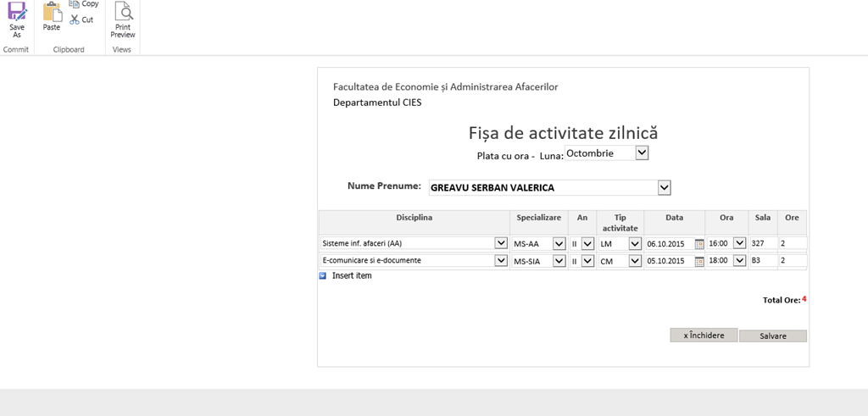Expand the Sisteme inf. afaceri discipline dropdown
Screen dimensions: 868x416
[x=500, y=244]
